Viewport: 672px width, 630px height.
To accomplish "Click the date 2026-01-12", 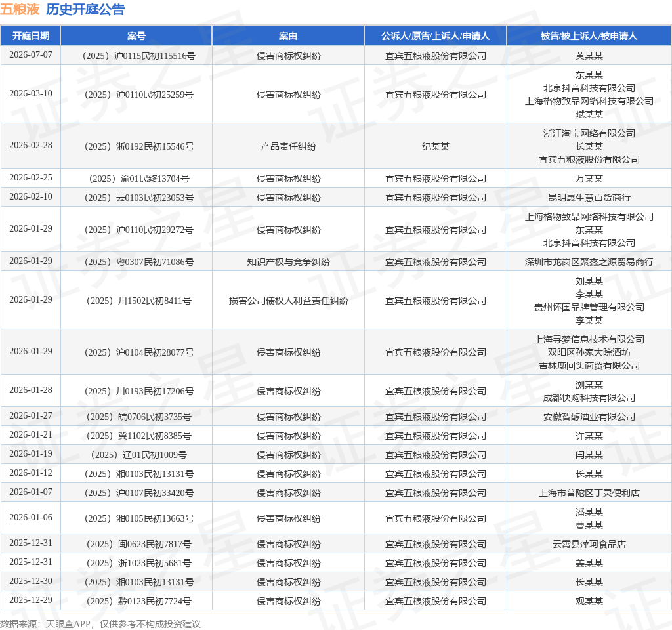I will pos(30,472).
